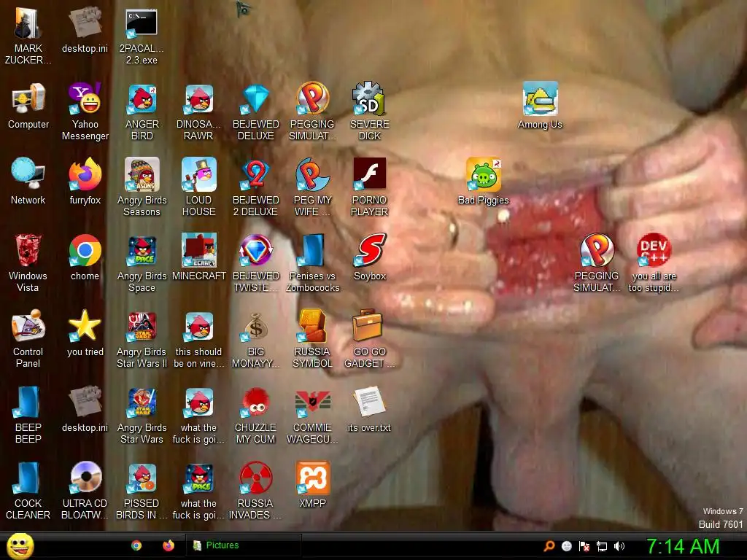Open the Control Panel desktop icon
Image resolution: width=747 pixels, height=560 pixels.
point(28,339)
